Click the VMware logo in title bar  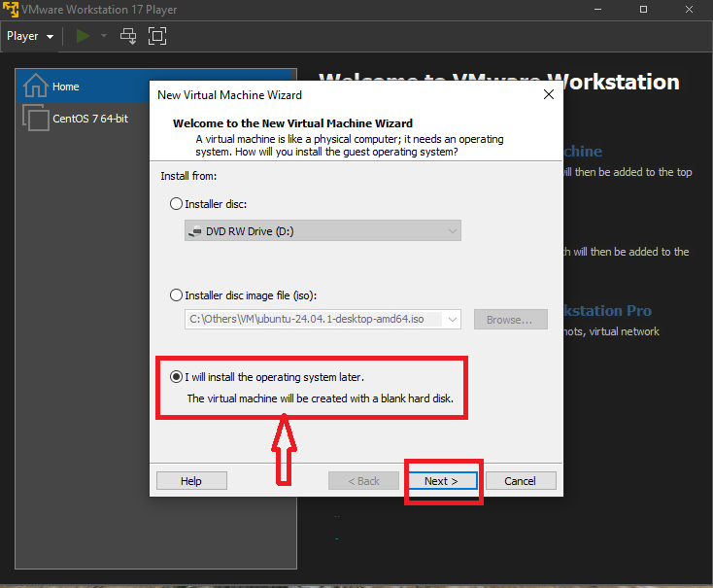[x=11, y=9]
